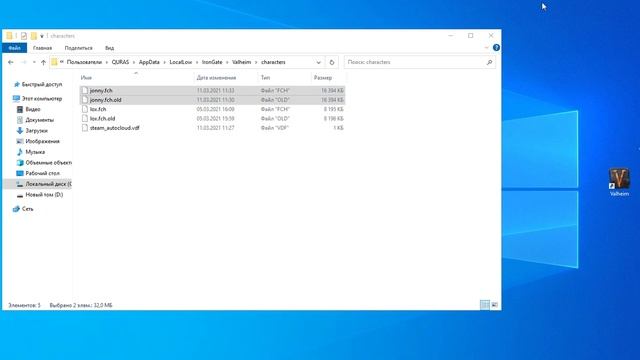Maximize the characters Explorer window
Viewport: 640px width, 360px height.
pyautogui.click(x=471, y=36)
